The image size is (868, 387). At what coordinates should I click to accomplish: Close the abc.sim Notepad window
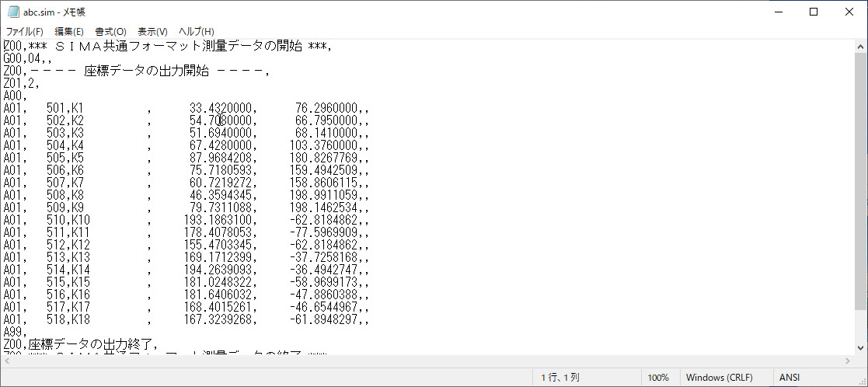849,12
